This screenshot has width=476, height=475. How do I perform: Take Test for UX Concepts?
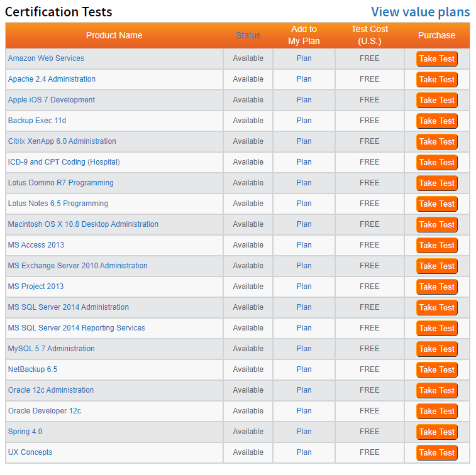click(x=436, y=452)
